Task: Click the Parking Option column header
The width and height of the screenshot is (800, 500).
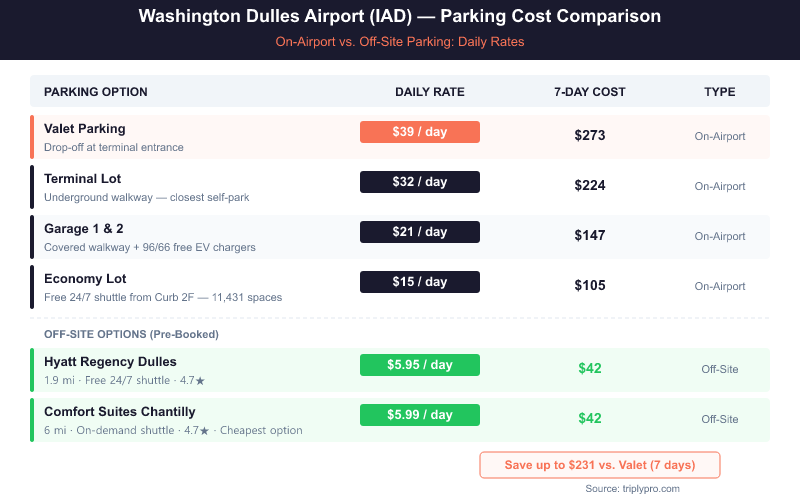Action: point(96,92)
